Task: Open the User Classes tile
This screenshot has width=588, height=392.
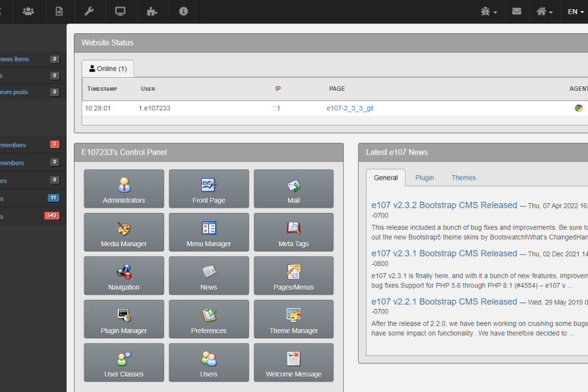Action: [123, 363]
